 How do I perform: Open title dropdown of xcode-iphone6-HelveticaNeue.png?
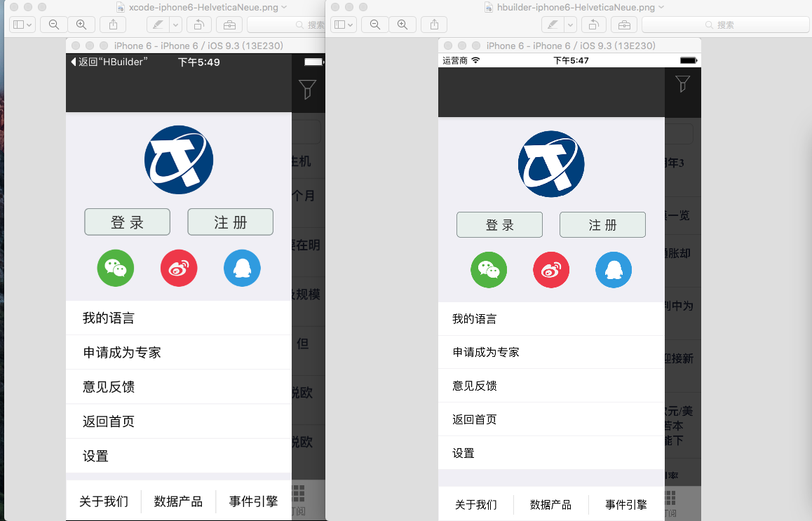(x=284, y=7)
